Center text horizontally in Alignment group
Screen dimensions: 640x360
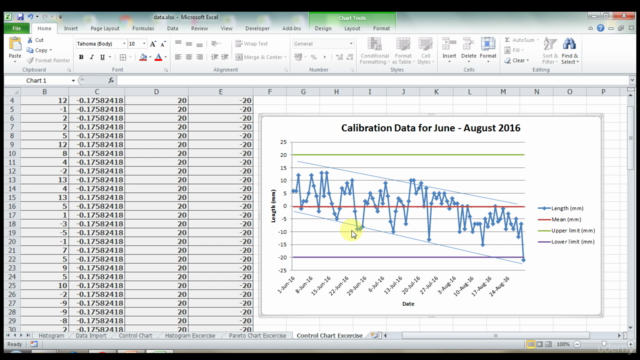click(189, 57)
